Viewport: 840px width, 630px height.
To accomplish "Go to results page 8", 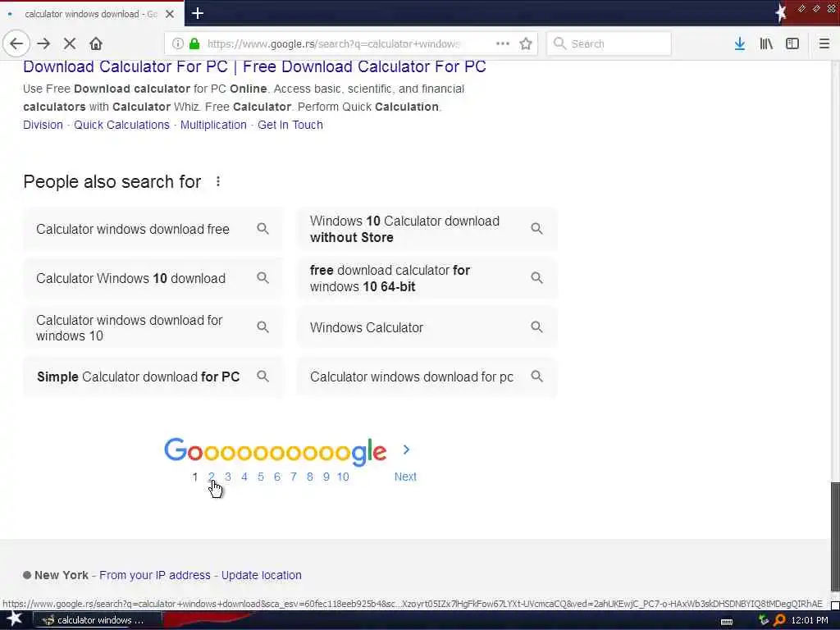I will pos(309,477).
